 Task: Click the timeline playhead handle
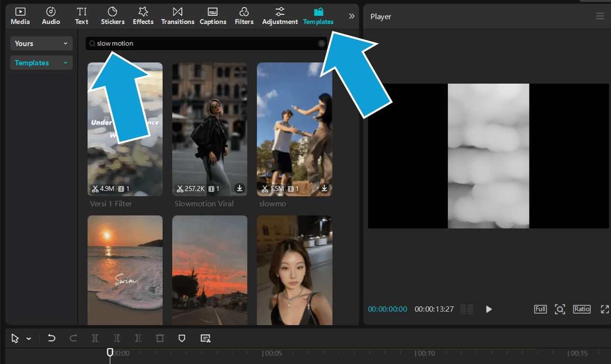point(109,352)
